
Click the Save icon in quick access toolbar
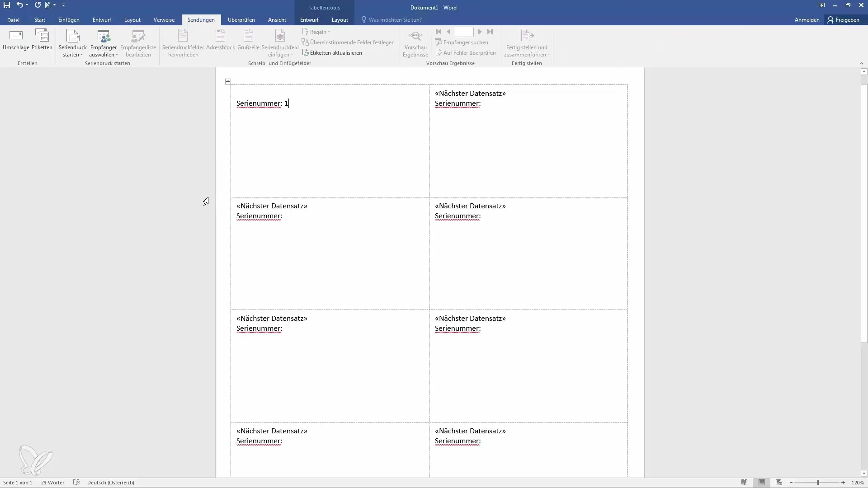pyautogui.click(x=7, y=5)
